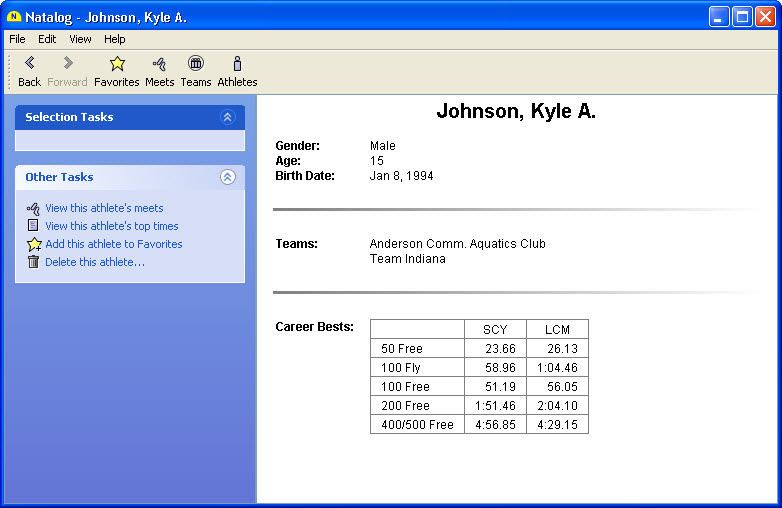The image size is (782, 508).
Task: Open the Athletes toolbar icon
Action: pos(237,64)
